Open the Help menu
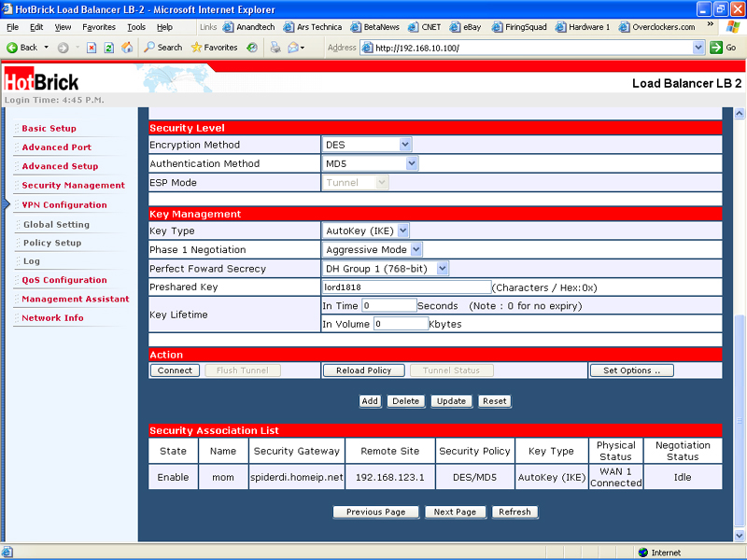This screenshot has height=560, width=747. click(x=164, y=27)
